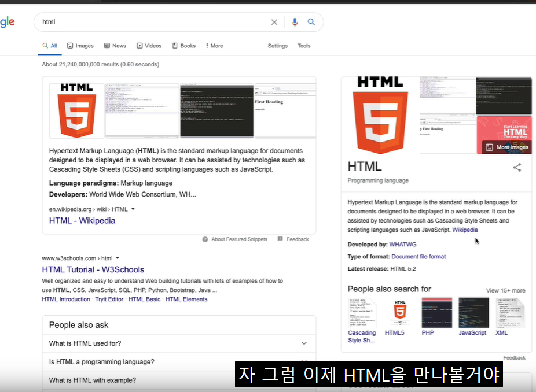Open search Tools
This screenshot has height=392, width=536.
304,46
